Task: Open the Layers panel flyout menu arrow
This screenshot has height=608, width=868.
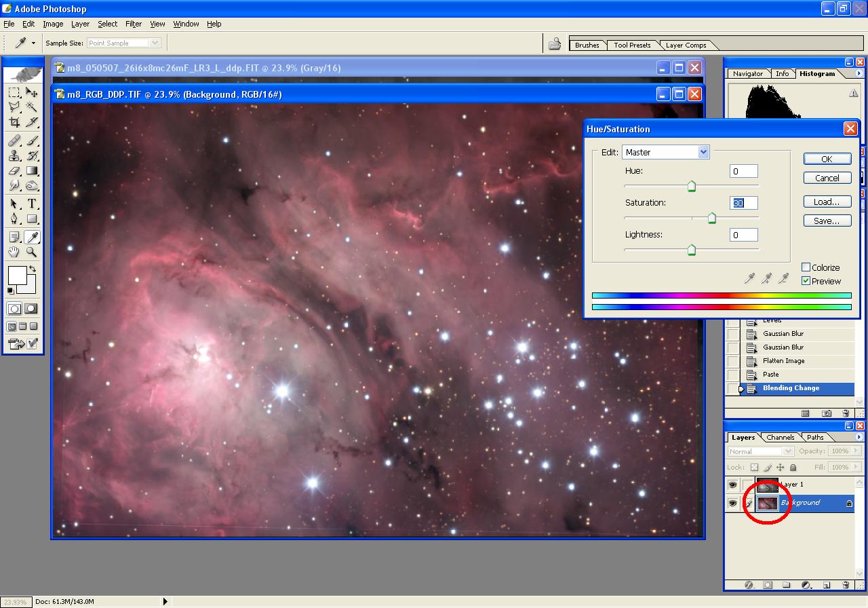Action: [x=859, y=437]
